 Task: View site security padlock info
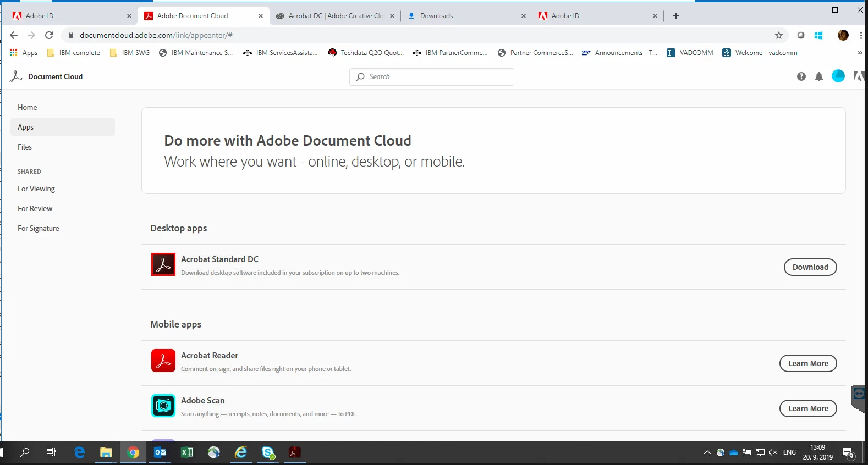70,35
